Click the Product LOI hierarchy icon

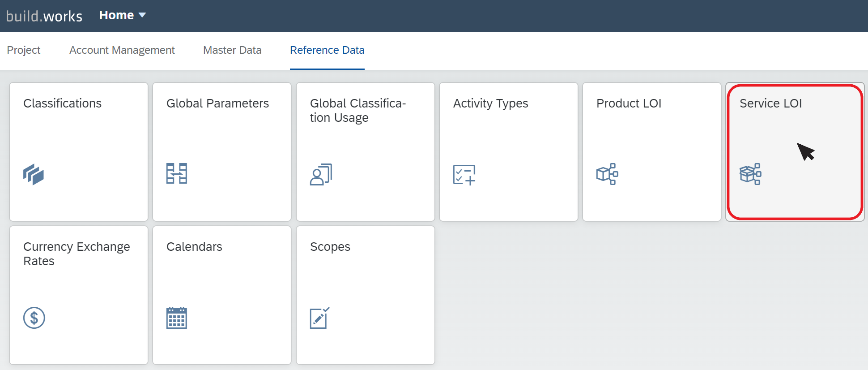pos(607,174)
